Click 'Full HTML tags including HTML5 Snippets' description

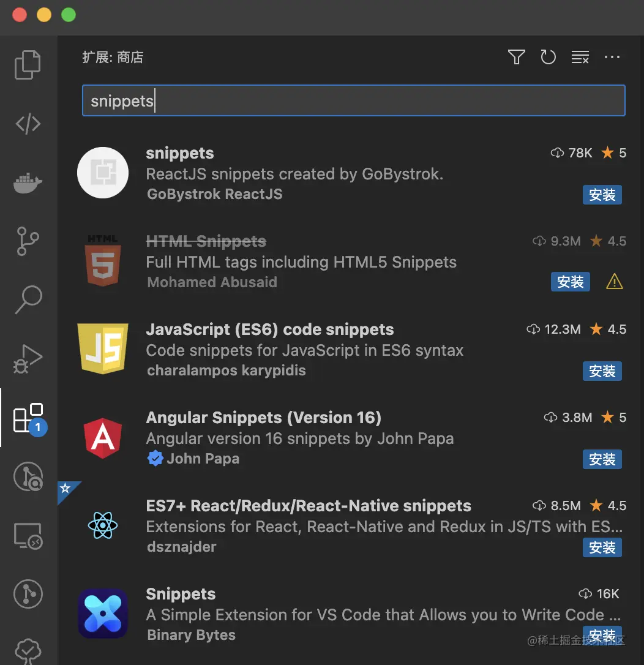pyautogui.click(x=301, y=263)
